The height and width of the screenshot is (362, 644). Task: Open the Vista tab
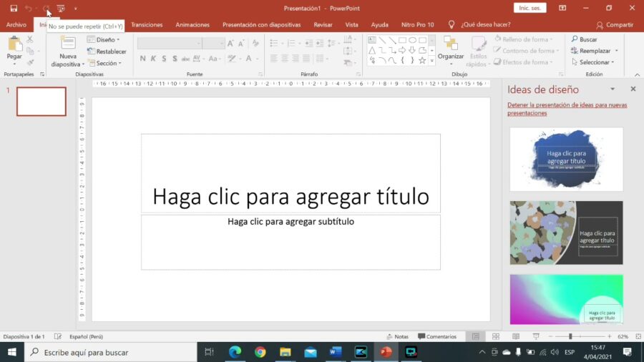click(351, 24)
